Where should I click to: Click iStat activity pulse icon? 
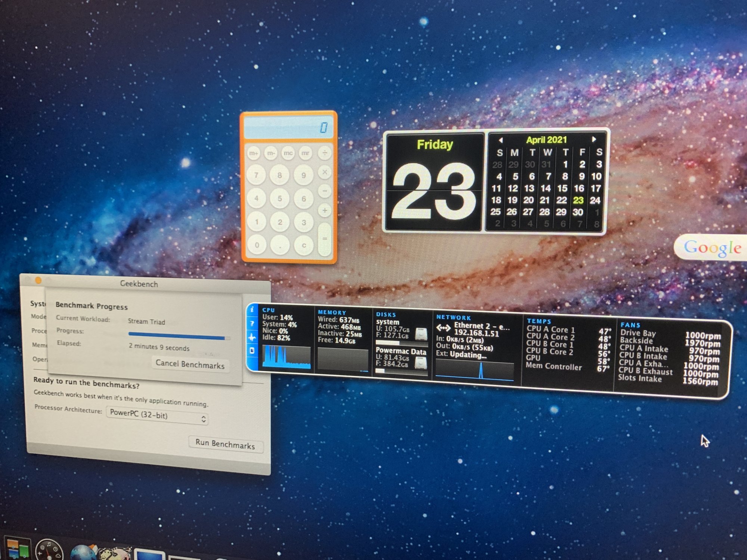click(252, 337)
